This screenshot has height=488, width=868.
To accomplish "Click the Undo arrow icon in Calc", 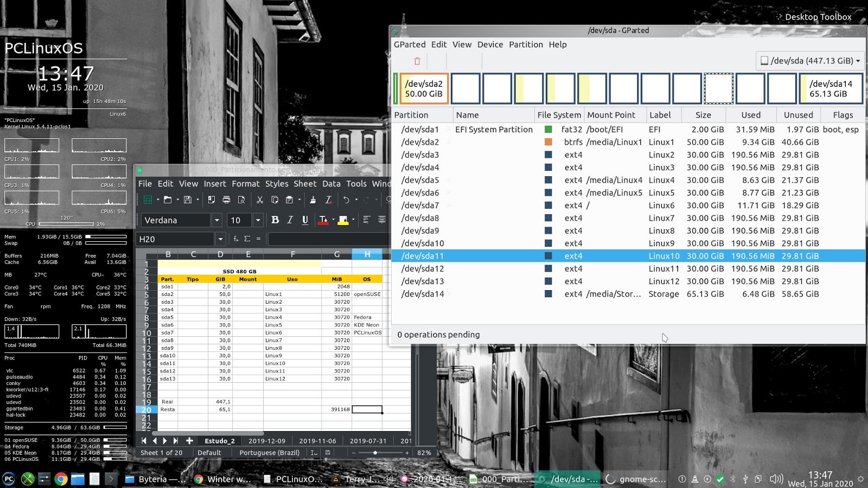I will pos(347,200).
